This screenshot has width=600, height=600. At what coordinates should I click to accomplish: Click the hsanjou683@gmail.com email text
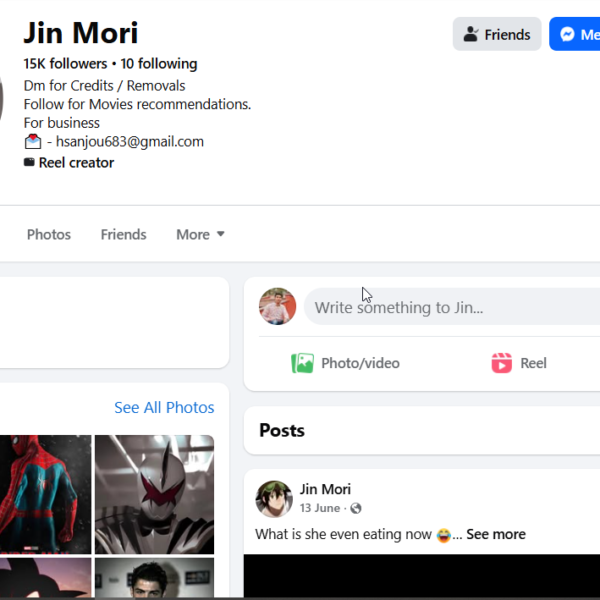(x=130, y=142)
